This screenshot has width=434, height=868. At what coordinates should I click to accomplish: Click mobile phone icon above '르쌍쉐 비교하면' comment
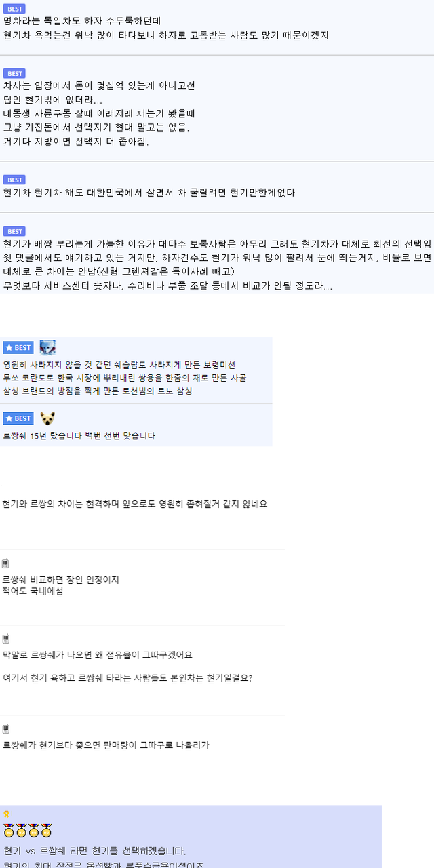click(x=5, y=564)
